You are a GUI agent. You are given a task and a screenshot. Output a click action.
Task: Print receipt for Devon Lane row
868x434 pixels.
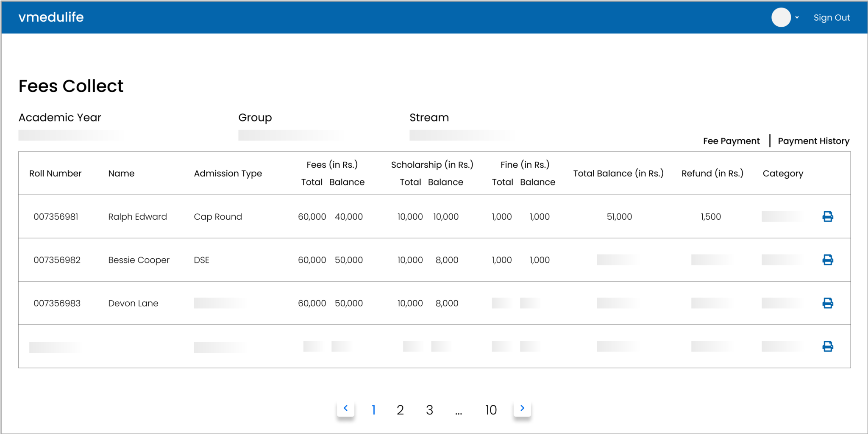827,303
